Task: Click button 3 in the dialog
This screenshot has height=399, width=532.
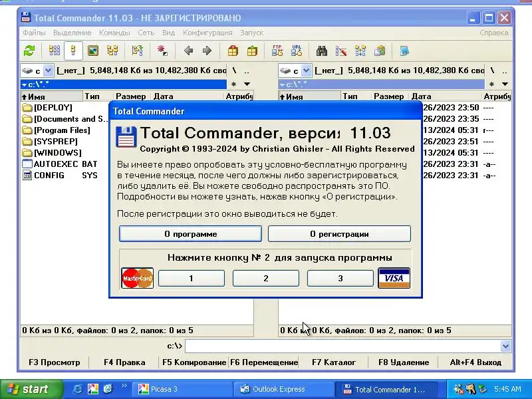Action: click(340, 278)
